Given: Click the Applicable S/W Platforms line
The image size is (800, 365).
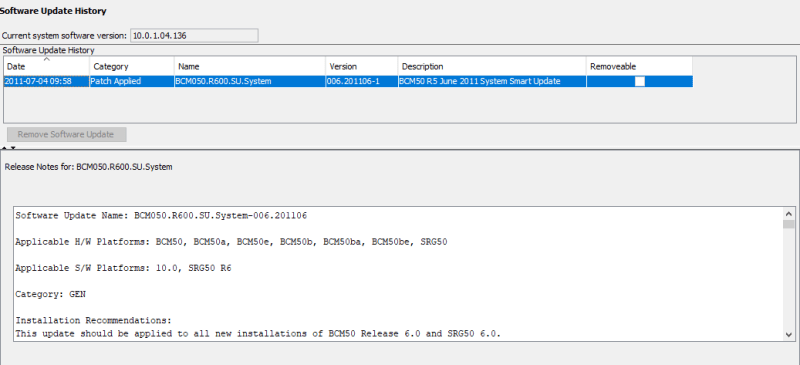Looking at the screenshot, I should tap(123, 268).
